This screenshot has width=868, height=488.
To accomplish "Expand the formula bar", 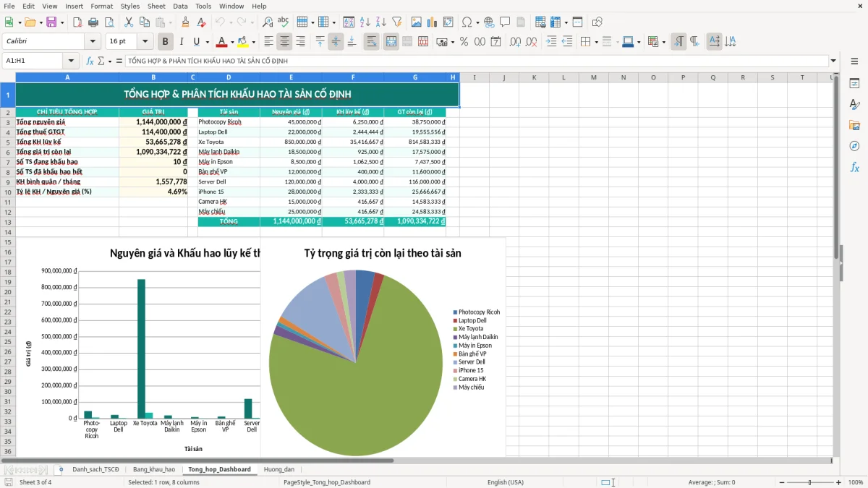I will (833, 61).
